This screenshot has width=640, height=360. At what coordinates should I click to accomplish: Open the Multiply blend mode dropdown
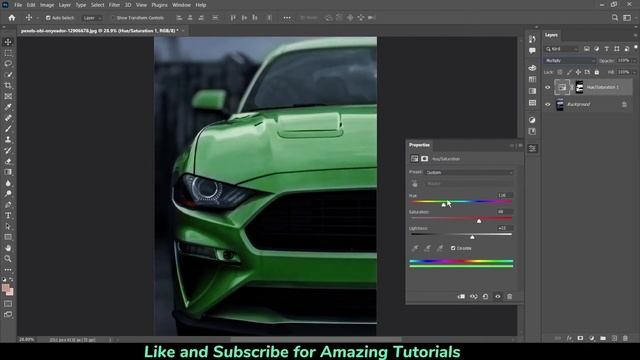(x=570, y=61)
